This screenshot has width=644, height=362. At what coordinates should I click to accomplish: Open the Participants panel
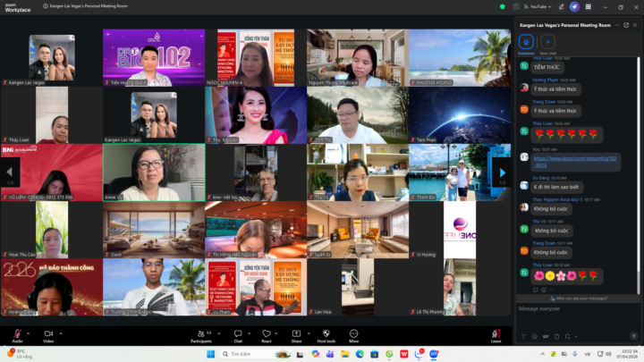(201, 336)
